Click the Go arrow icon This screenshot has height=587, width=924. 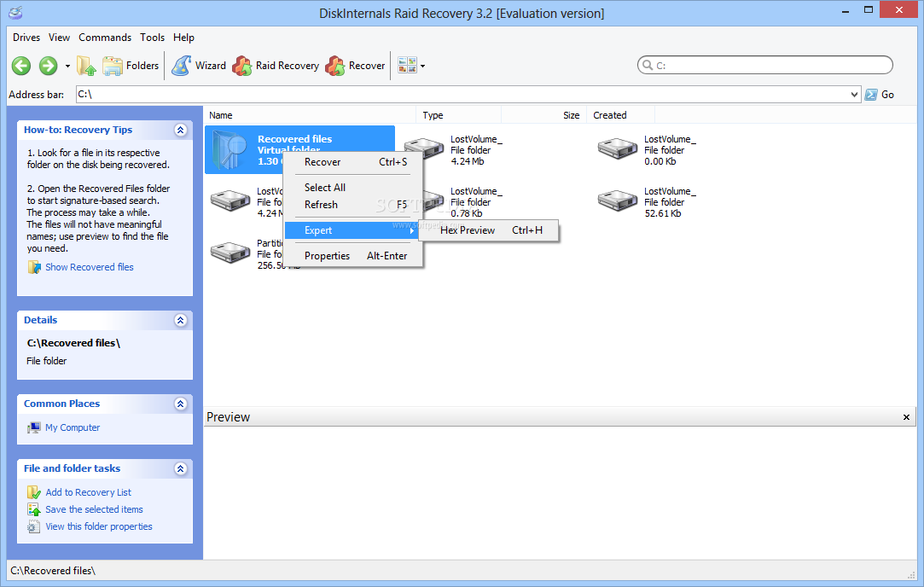(x=871, y=95)
